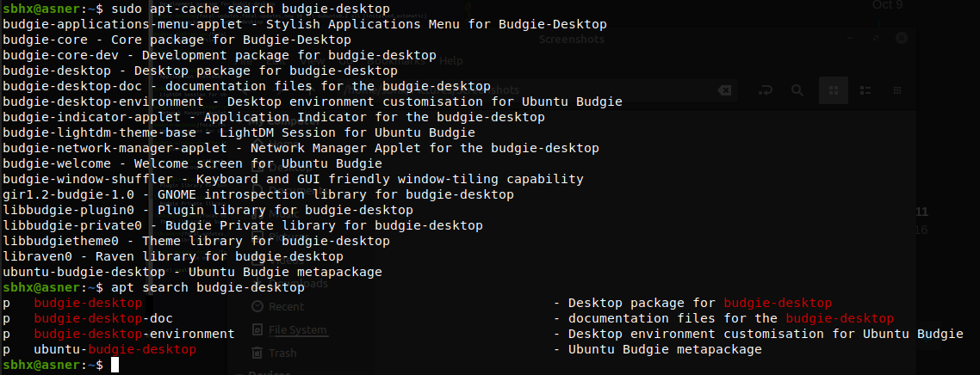Click search icon in background file manager
Image resolution: width=980 pixels, height=375 pixels.
[x=797, y=90]
